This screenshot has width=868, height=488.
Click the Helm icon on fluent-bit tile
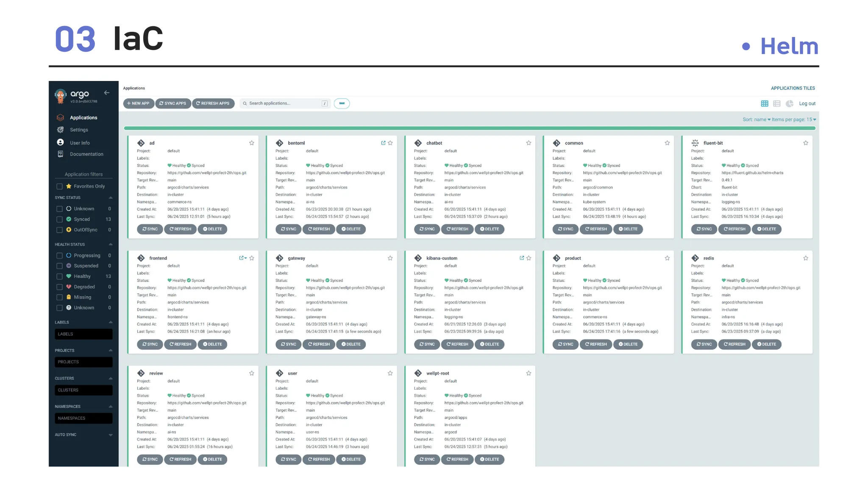(695, 143)
